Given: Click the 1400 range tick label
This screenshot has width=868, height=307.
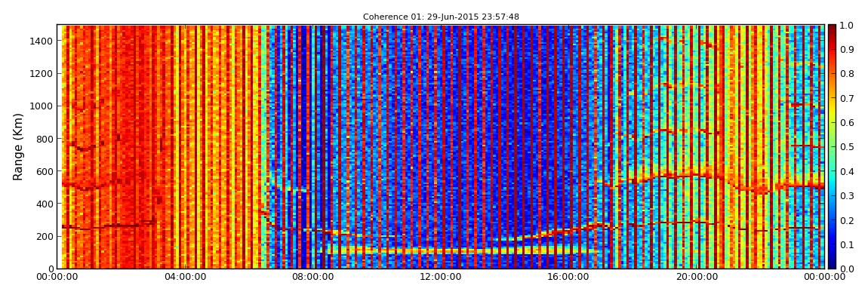Looking at the screenshot, I should click(42, 41).
